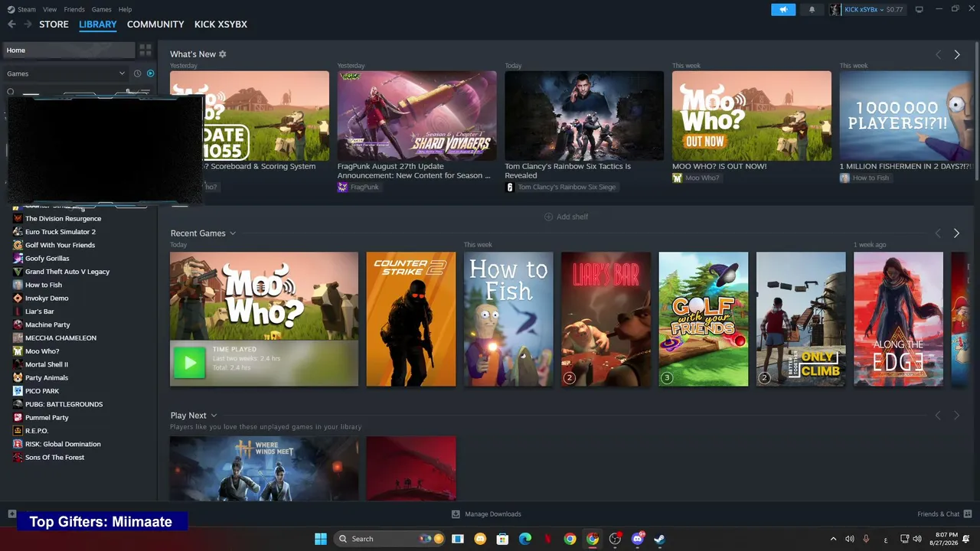Image resolution: width=980 pixels, height=551 pixels.
Task: Go to the STORE tab
Action: point(54,24)
